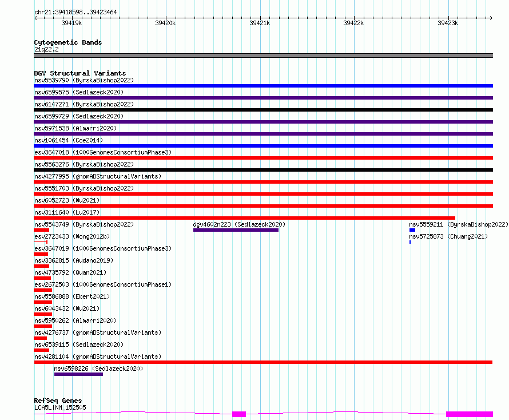Click nsv6598226 (Sedlazeck2020) label
Screen dimensions: 509x420
pos(98,369)
